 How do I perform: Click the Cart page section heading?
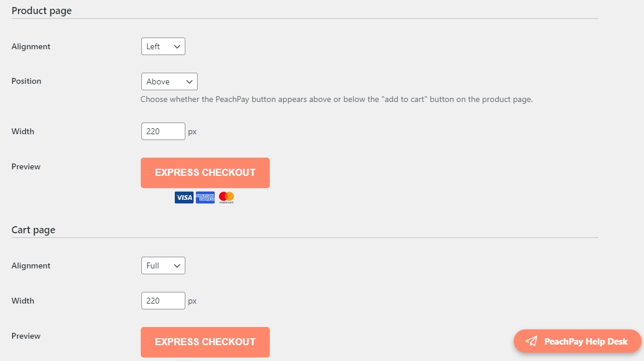[33, 230]
